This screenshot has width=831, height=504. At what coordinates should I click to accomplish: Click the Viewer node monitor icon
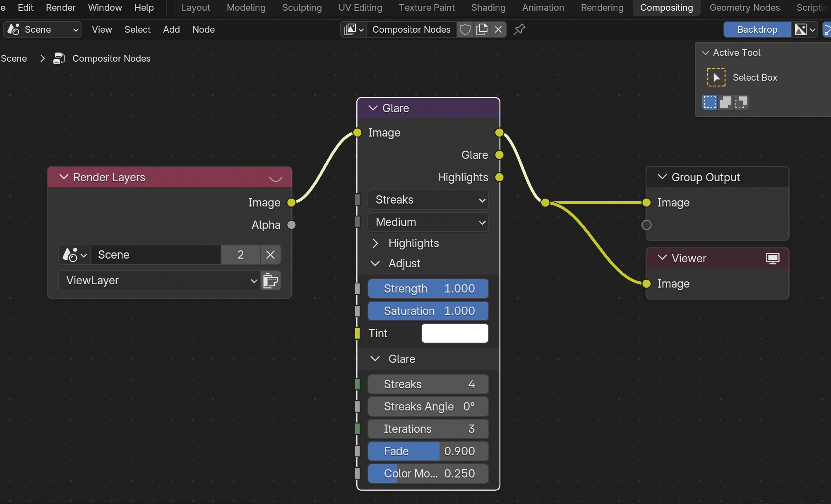coord(772,259)
